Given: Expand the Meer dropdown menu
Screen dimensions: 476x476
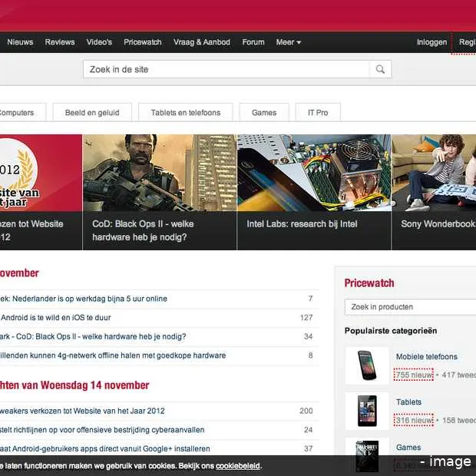Looking at the screenshot, I should (x=289, y=42).
